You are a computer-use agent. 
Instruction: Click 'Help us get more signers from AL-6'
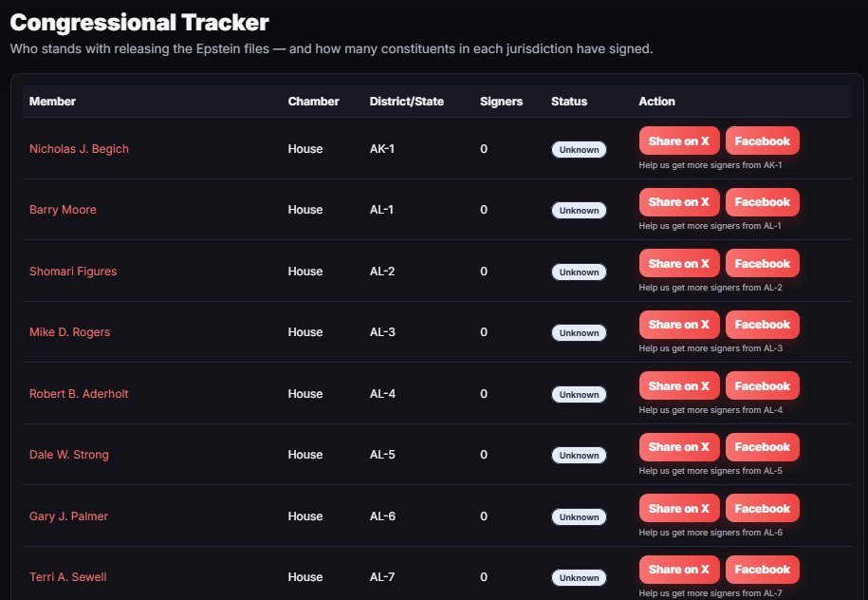click(x=711, y=533)
